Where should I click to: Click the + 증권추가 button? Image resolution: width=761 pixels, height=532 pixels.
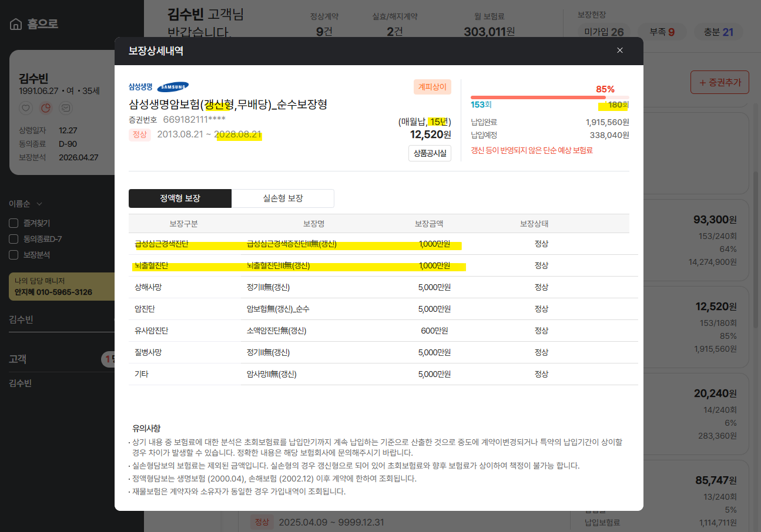(x=719, y=82)
